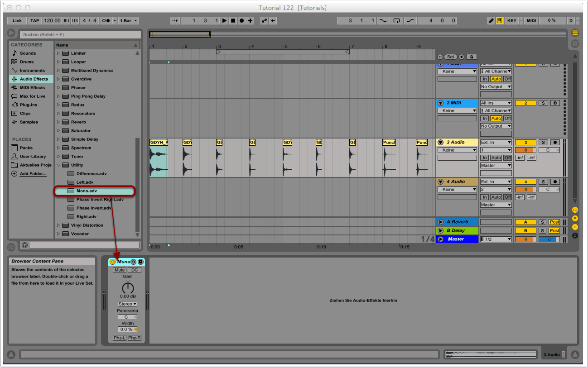Toggle the Draw Mode pencil icon
Viewport: 588px width, 368px height.
point(491,20)
